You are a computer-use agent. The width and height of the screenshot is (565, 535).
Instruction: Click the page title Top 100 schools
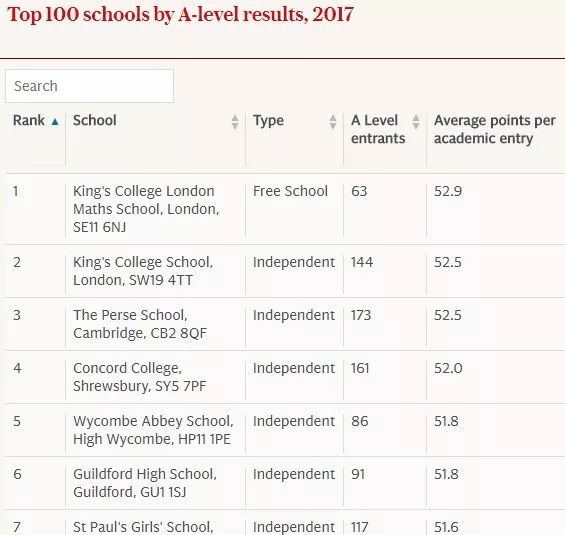click(x=180, y=14)
